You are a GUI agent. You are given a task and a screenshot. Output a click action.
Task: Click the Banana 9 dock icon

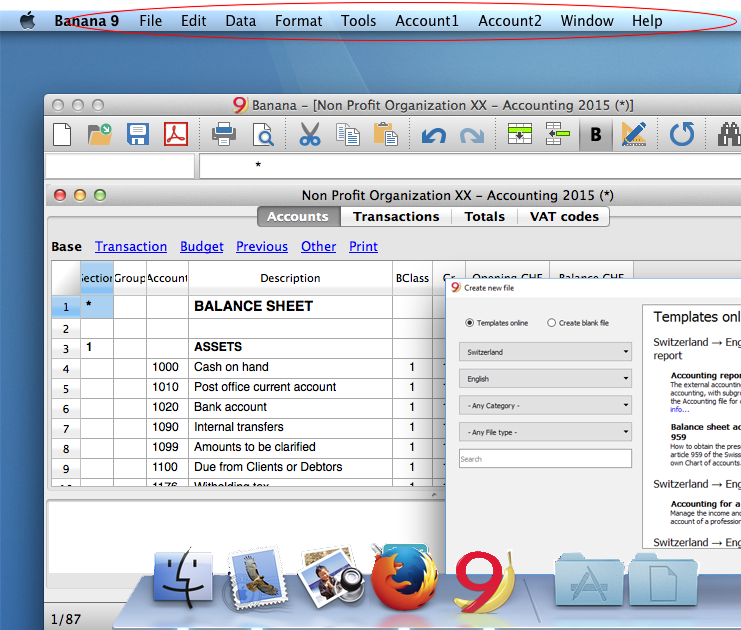tap(483, 581)
